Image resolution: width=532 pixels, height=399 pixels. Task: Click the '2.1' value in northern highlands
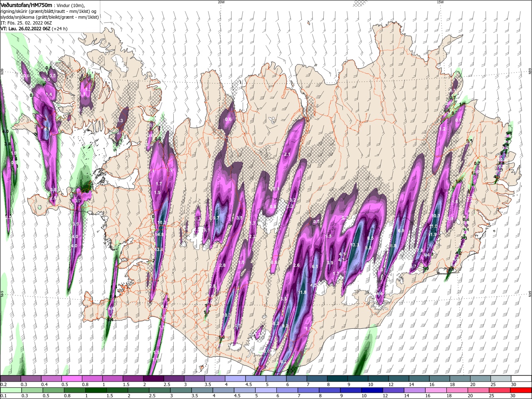[287, 154]
